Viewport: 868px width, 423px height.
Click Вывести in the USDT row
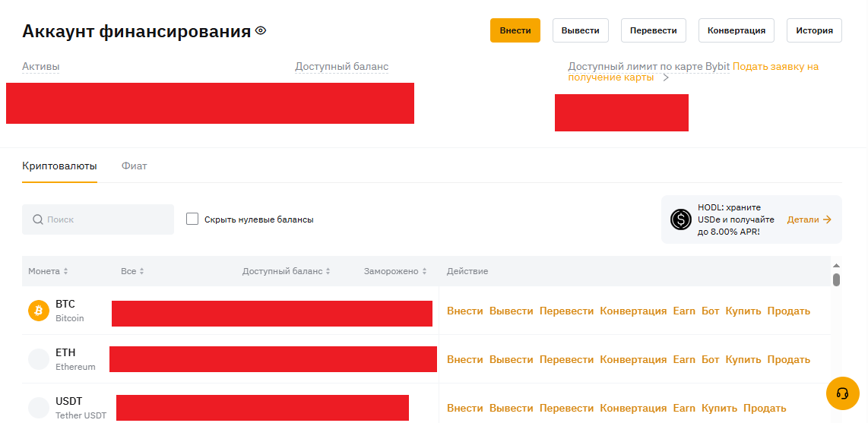tap(511, 408)
